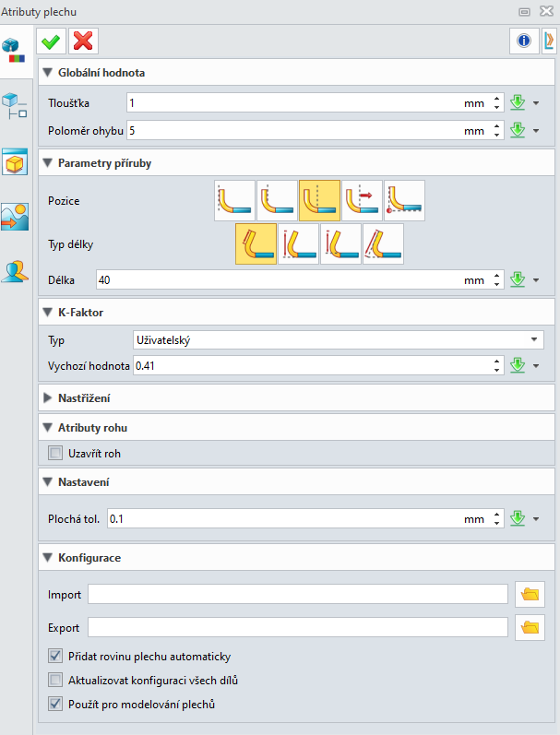Select second Typ délky length icon
The width and height of the screenshot is (560, 735).
pos(298,243)
